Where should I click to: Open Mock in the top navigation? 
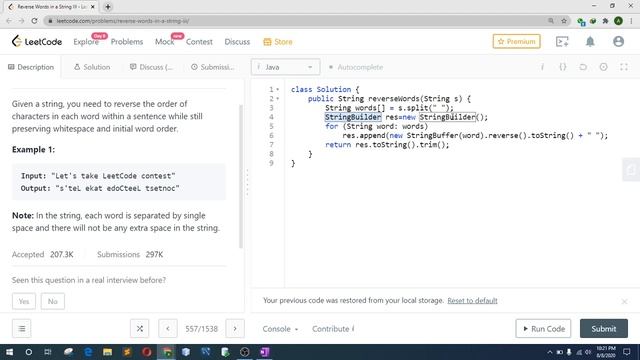[164, 42]
